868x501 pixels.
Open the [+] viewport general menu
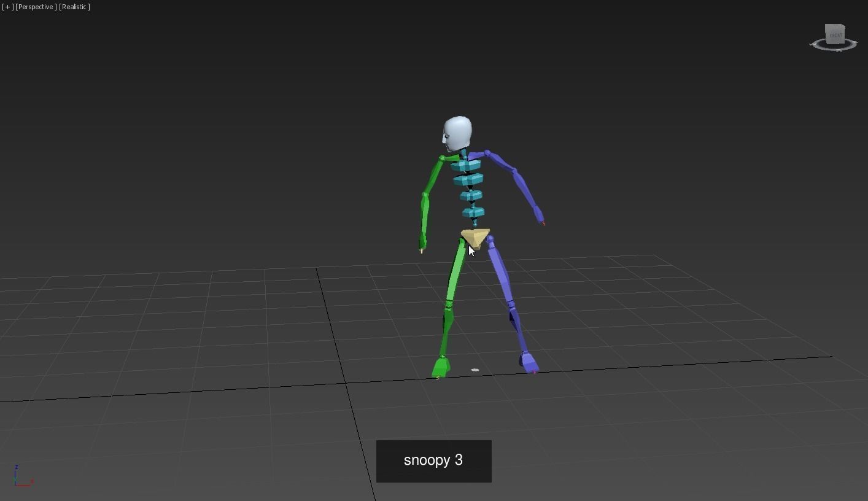click(x=7, y=7)
